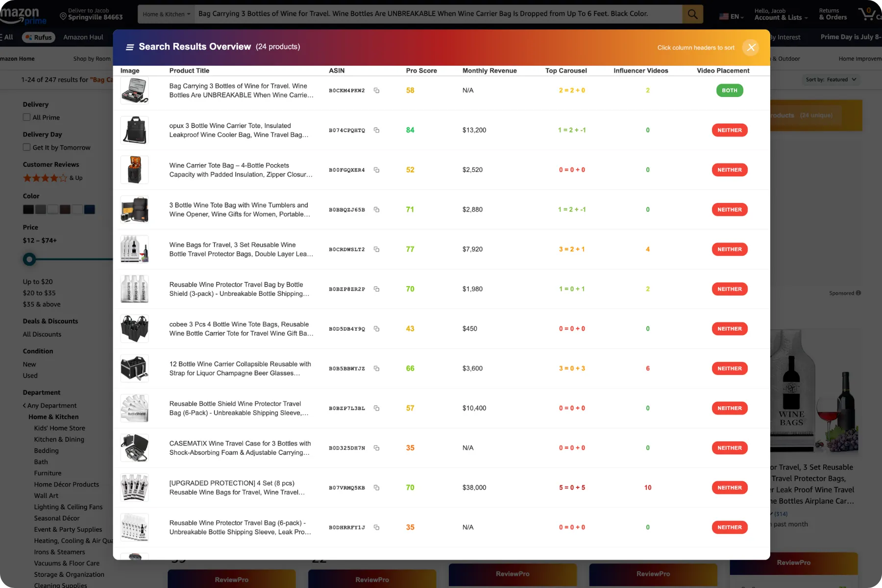882x588 pixels.
Task: Open the EN language dropdown
Action: (x=732, y=17)
